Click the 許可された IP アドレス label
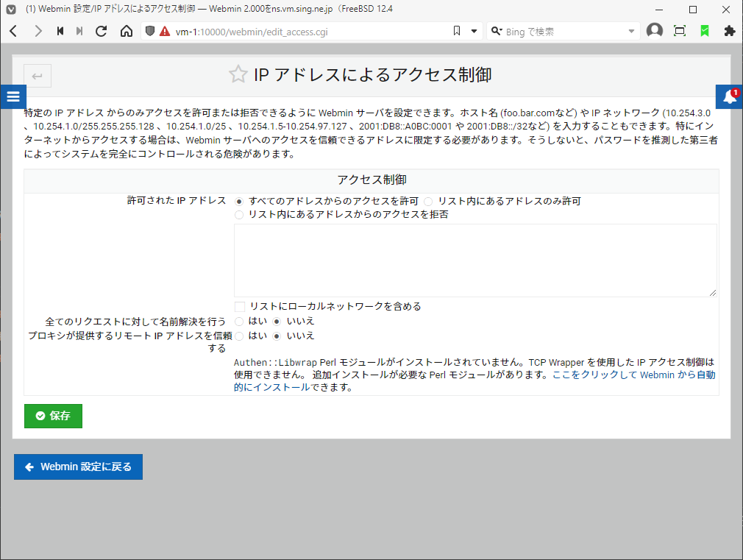Screen dimensions: 743x560 tap(177, 201)
